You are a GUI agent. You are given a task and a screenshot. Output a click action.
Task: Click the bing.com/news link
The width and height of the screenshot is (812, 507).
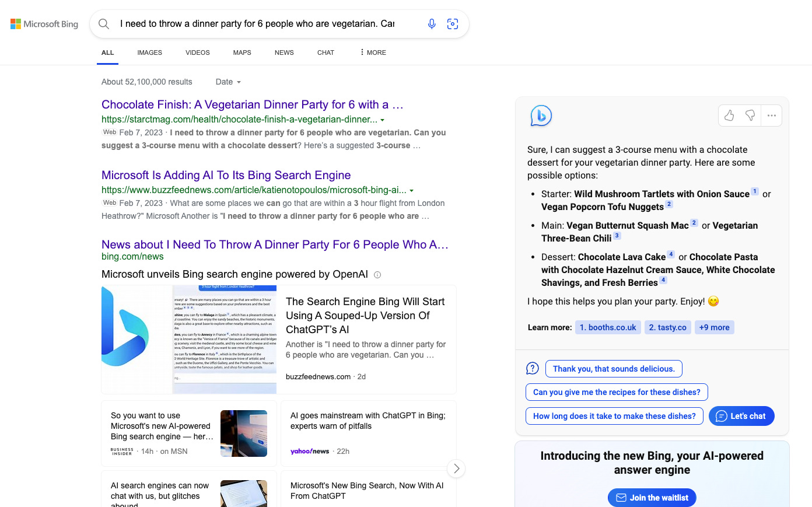132,257
